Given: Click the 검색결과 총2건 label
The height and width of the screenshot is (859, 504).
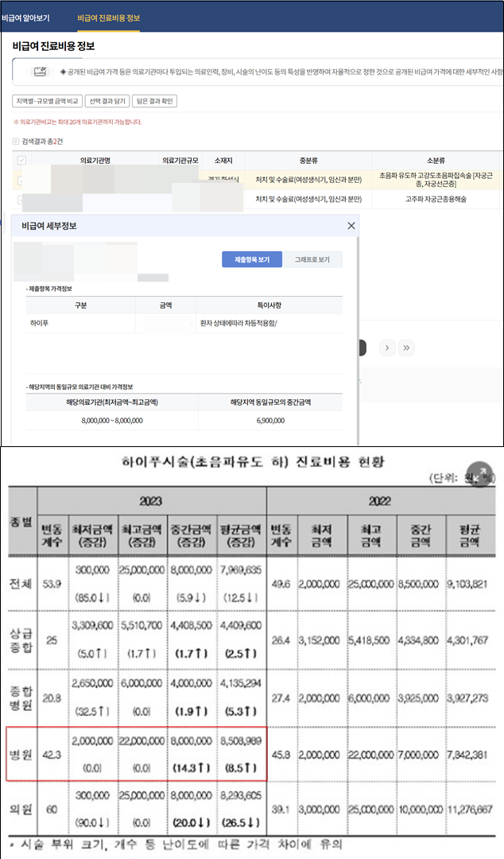Looking at the screenshot, I should tap(42, 142).
